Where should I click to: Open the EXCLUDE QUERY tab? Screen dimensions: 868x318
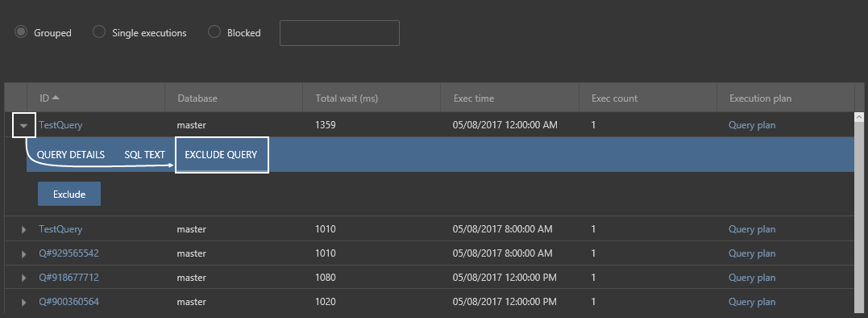pos(222,155)
